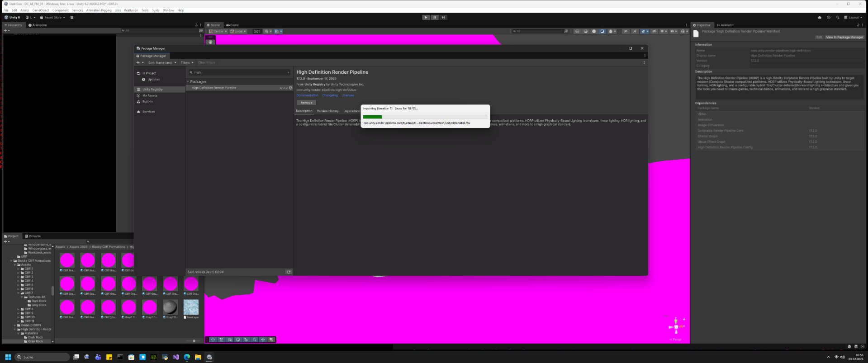Switch to the Game tab
This screenshot has width=868, height=363.
[233, 25]
